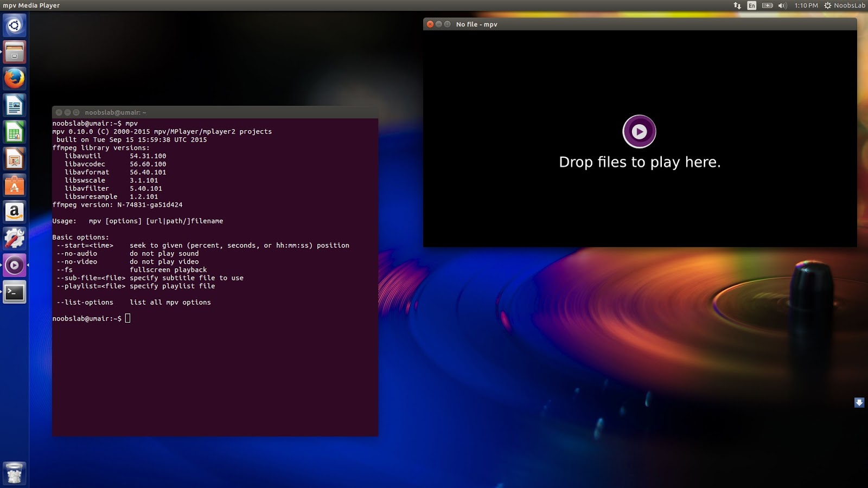Open the Files manager from the launcher
The width and height of the screenshot is (868, 488).
[x=15, y=52]
